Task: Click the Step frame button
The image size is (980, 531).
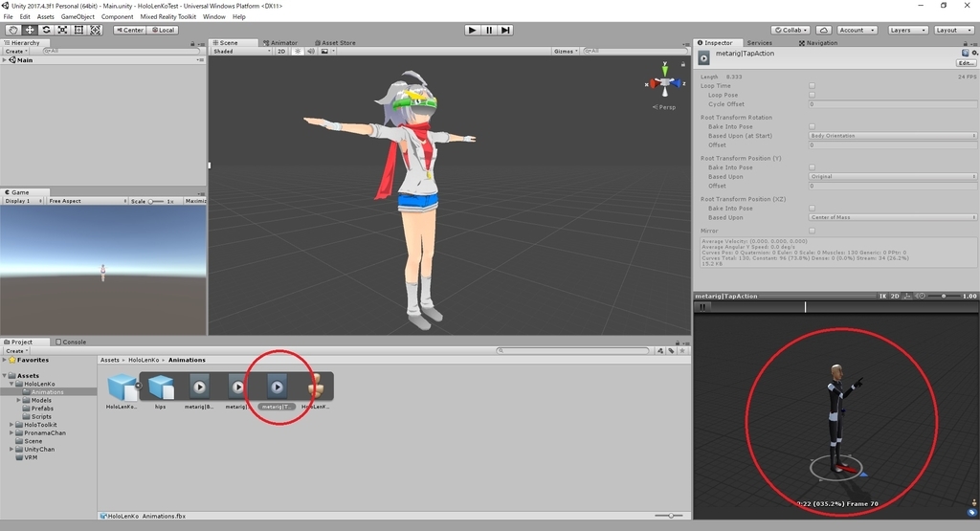Action: click(x=505, y=30)
